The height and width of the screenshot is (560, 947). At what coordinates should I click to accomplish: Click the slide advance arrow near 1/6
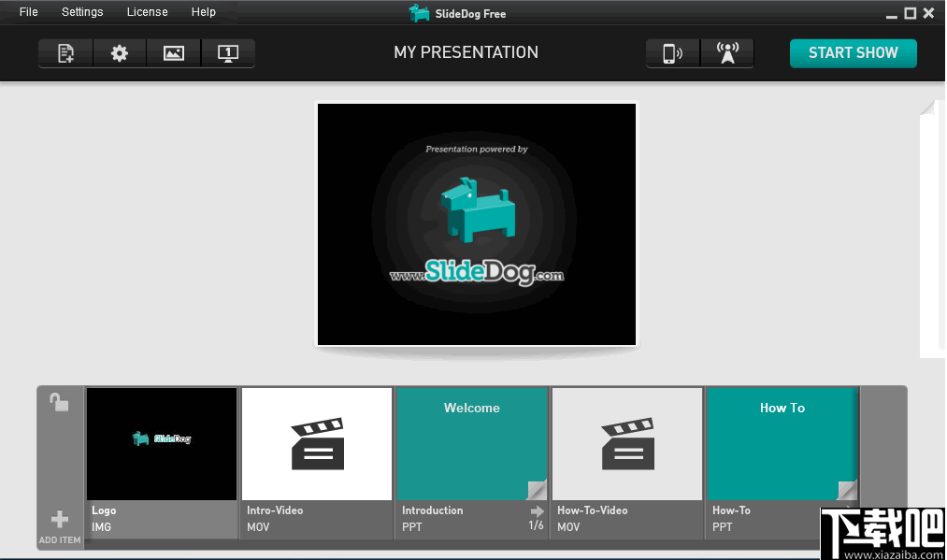[x=537, y=510]
